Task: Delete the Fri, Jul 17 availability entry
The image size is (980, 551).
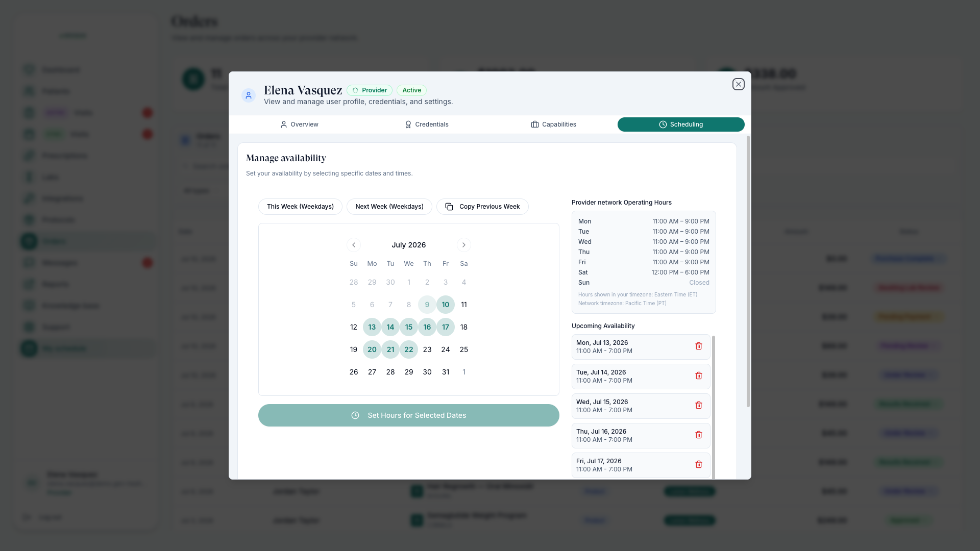Action: 699,465
